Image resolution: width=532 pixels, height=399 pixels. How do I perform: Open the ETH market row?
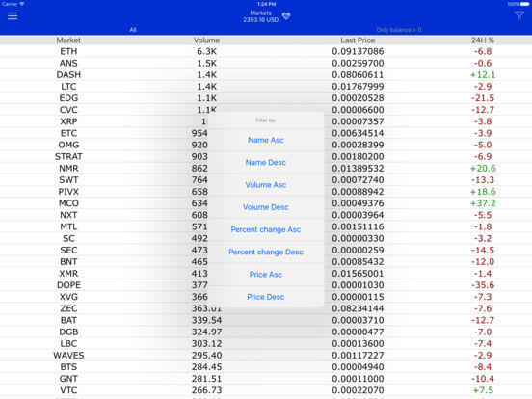[266, 51]
